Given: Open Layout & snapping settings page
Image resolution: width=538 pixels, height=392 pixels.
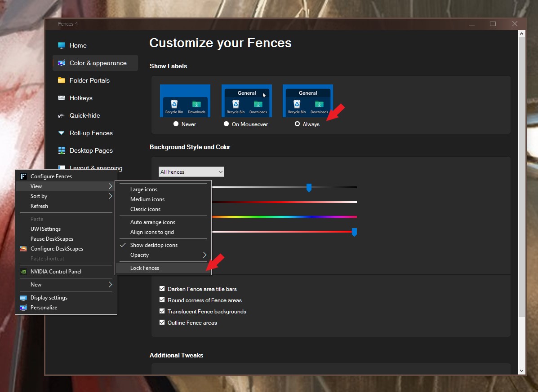Looking at the screenshot, I should coord(95,167).
